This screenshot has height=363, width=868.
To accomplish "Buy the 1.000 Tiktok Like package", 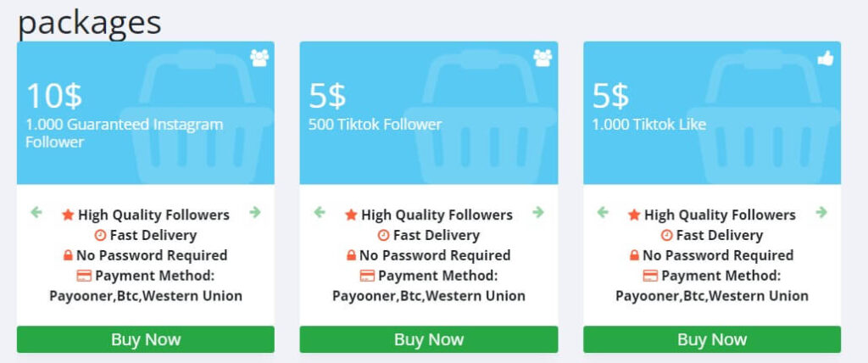I will click(x=712, y=339).
